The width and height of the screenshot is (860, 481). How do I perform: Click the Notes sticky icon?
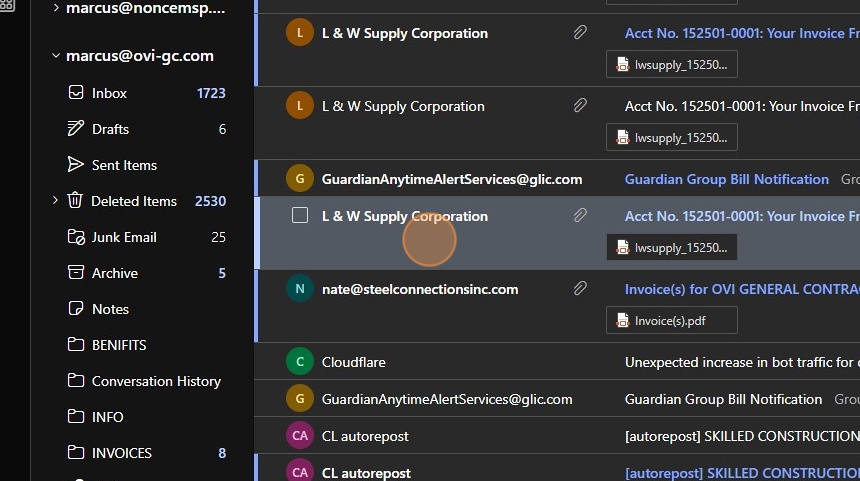pos(76,308)
